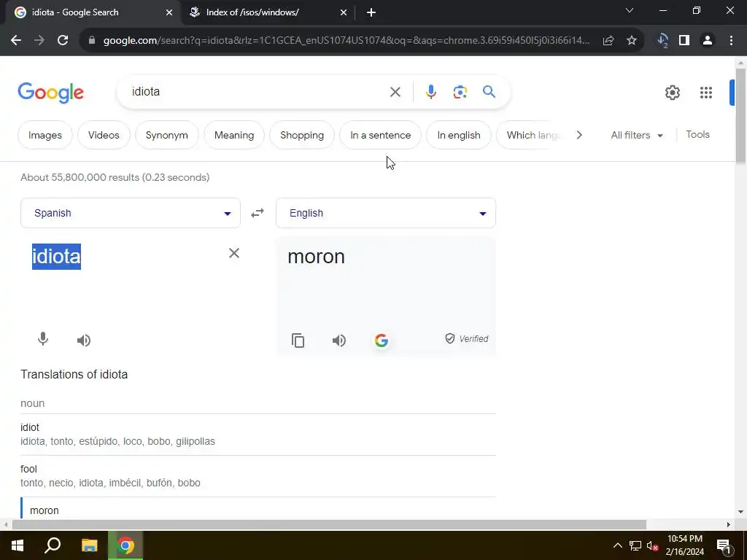Clear the translation source text
Screen dimensions: 747x560
[x=234, y=253]
